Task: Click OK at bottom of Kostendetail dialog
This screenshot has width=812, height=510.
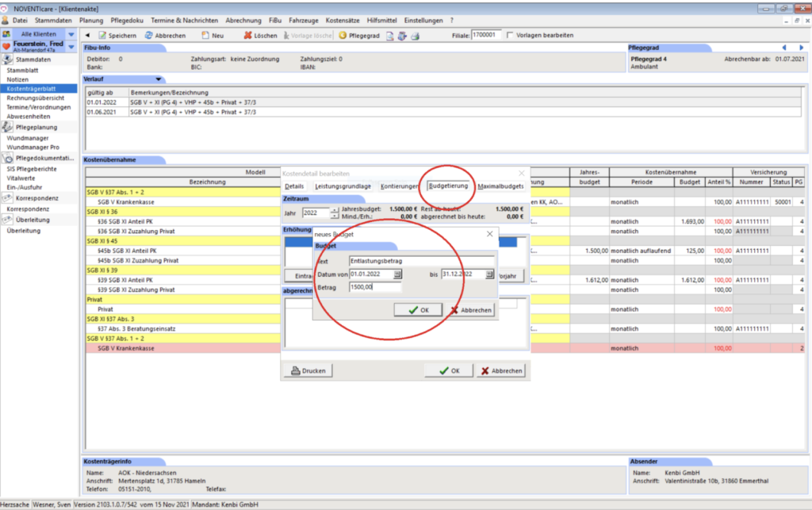Action: pos(449,370)
